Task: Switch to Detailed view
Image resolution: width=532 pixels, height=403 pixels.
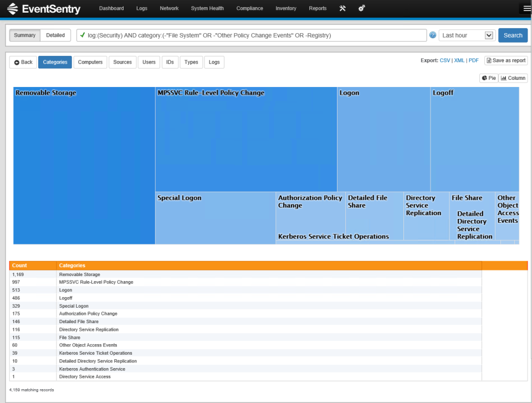Action: pos(55,35)
